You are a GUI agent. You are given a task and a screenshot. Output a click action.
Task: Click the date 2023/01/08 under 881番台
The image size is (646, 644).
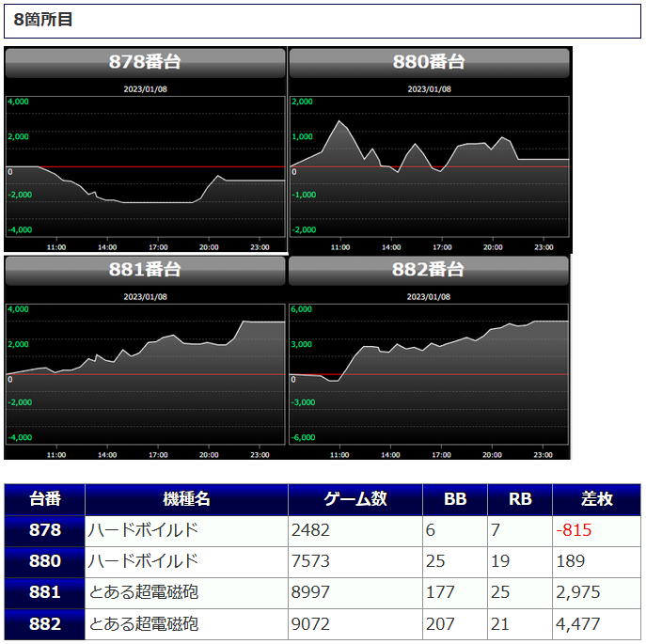click(x=145, y=297)
